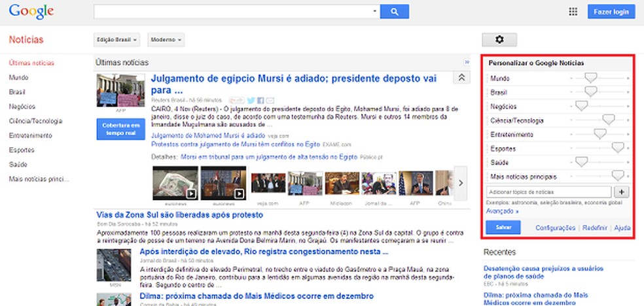644x306 pixels.
Task: Open Dilma: próxima chamada headline in main column
Action: [257, 296]
